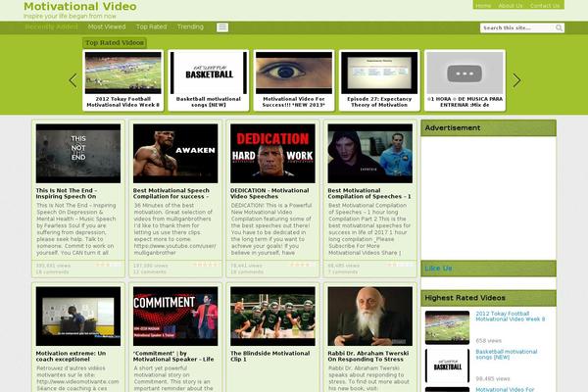Open 2012 Tokay Football carousel thumbnail
Viewport: 588px width, 392px height.
click(x=123, y=73)
